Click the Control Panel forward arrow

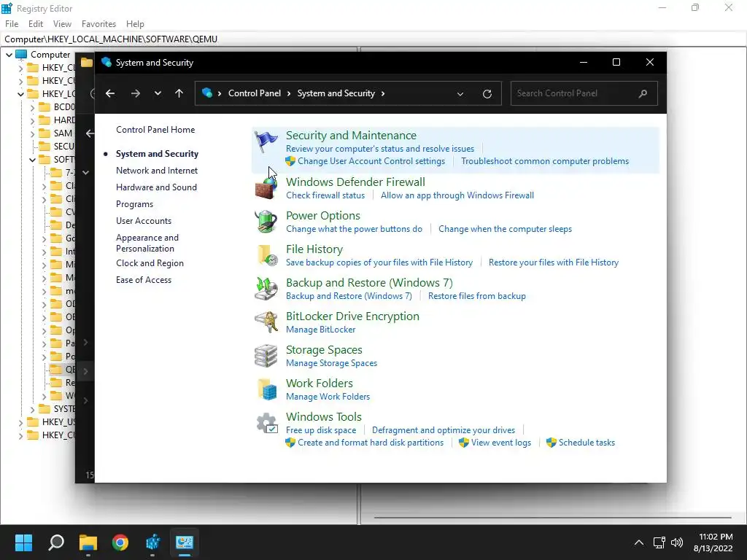(135, 93)
